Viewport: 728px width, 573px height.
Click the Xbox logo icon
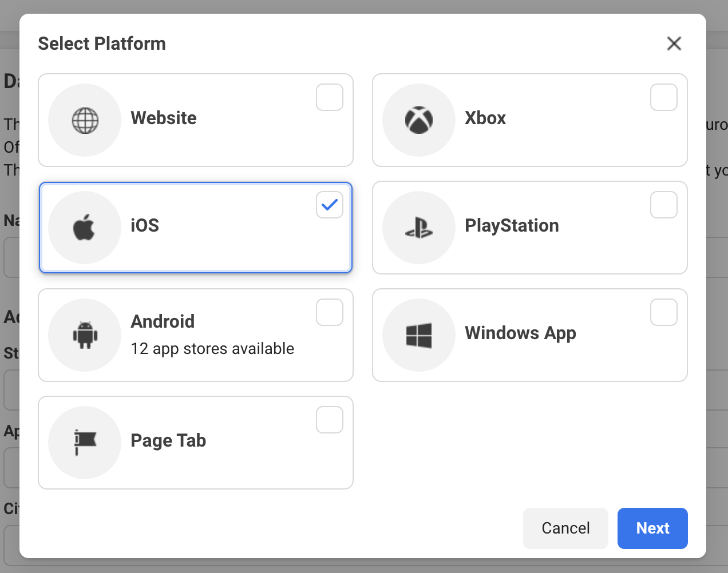pyautogui.click(x=419, y=121)
